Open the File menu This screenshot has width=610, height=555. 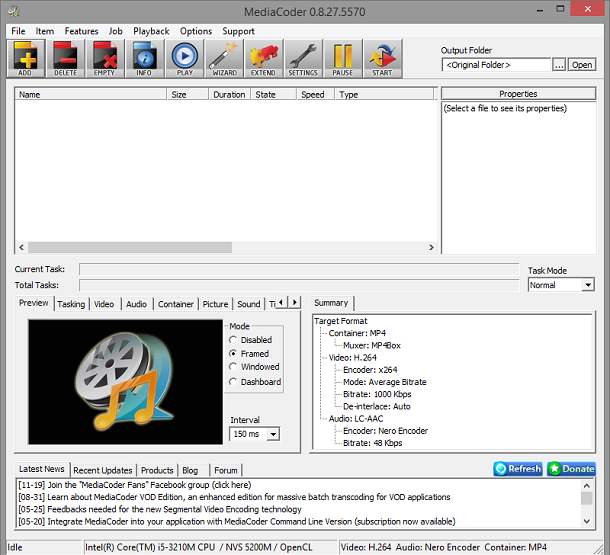(18, 31)
